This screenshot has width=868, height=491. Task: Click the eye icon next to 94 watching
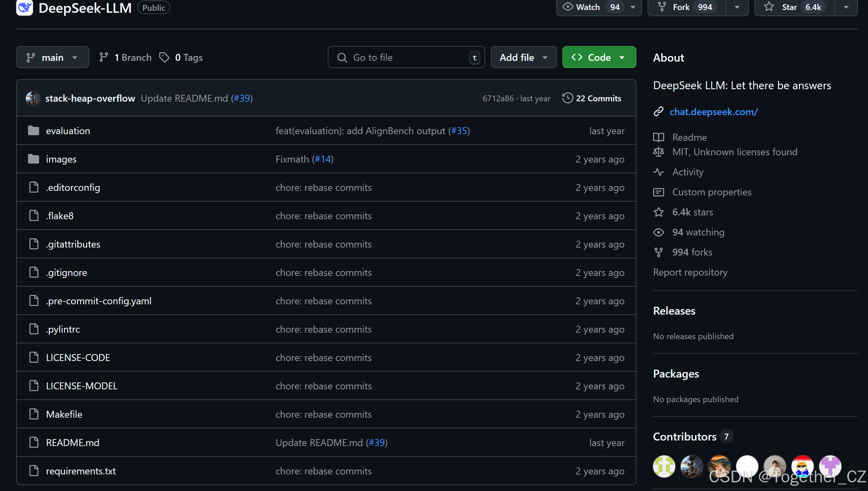pos(659,232)
